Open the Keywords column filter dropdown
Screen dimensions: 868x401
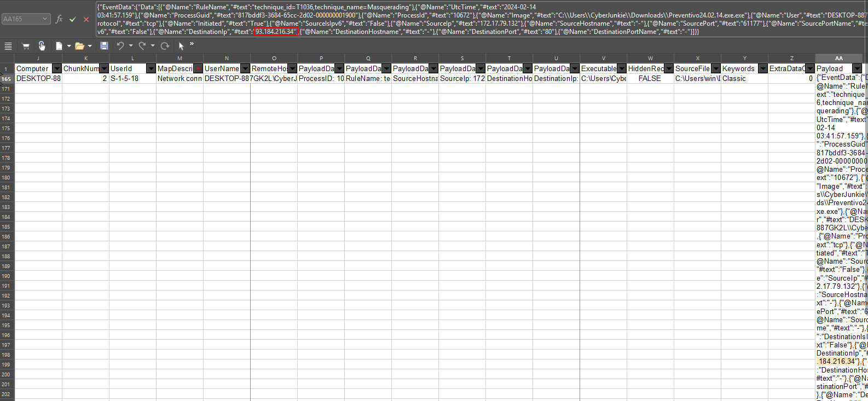coord(762,68)
